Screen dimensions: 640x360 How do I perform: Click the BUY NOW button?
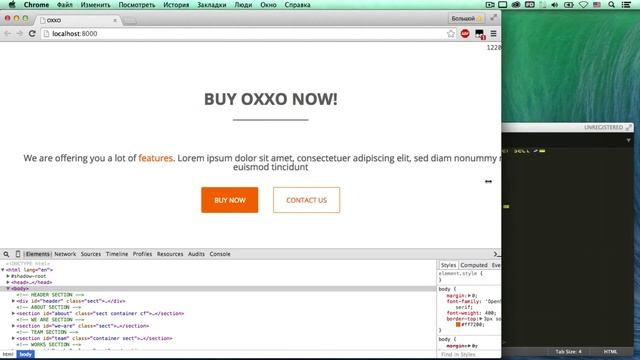(229, 200)
